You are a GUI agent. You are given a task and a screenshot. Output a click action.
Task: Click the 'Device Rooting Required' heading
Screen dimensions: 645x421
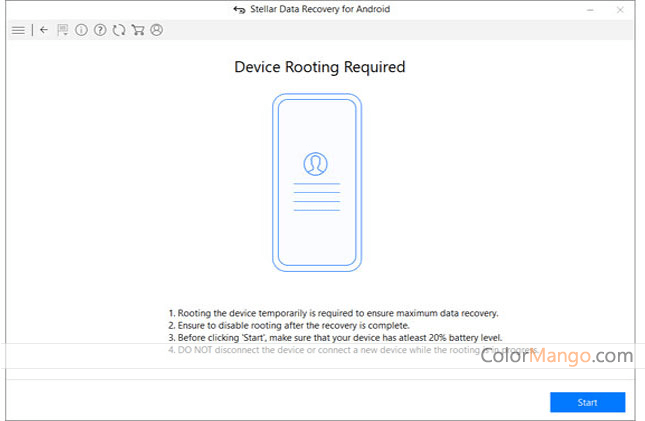click(x=319, y=68)
